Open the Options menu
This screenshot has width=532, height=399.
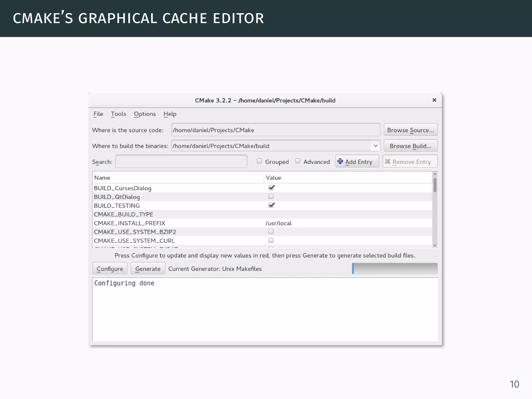pyautogui.click(x=145, y=114)
